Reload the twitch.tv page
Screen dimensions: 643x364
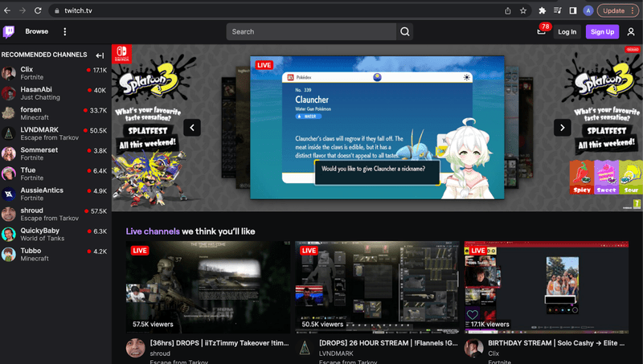coord(38,10)
